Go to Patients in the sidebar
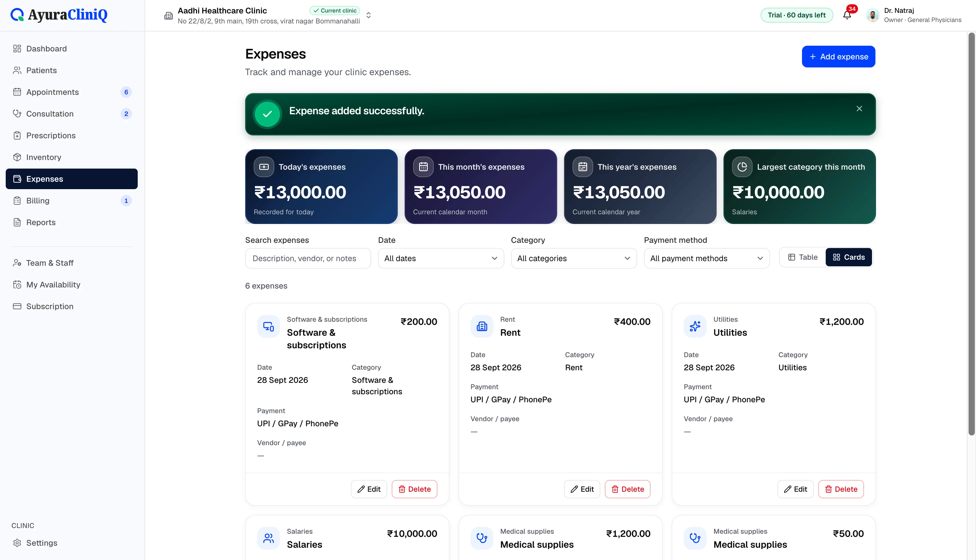Screen dimensions: 976x560 [71, 70]
